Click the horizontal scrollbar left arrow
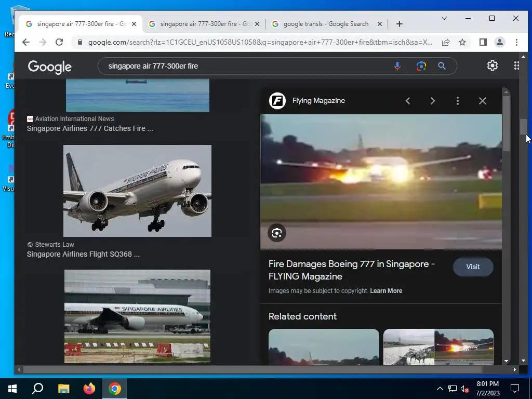Image resolution: width=532 pixels, height=399 pixels. tap(19, 370)
